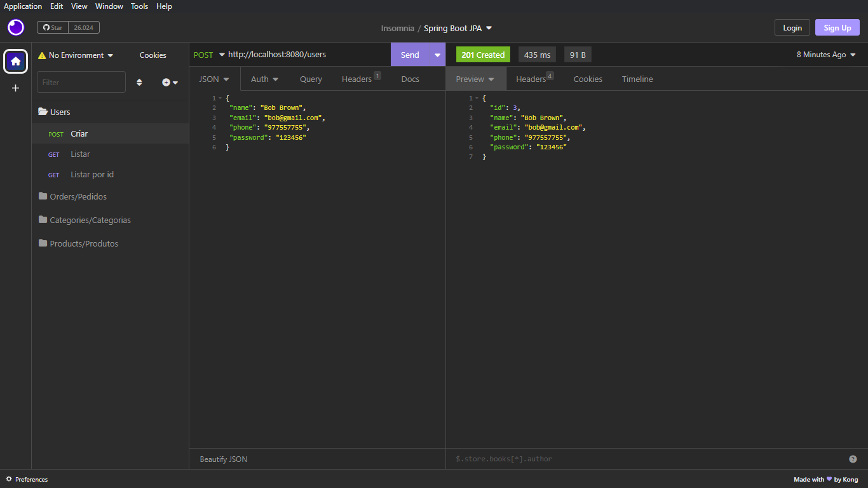Open the POST method dropdown
Image resolution: width=868 pixels, height=488 pixels.
coord(209,55)
